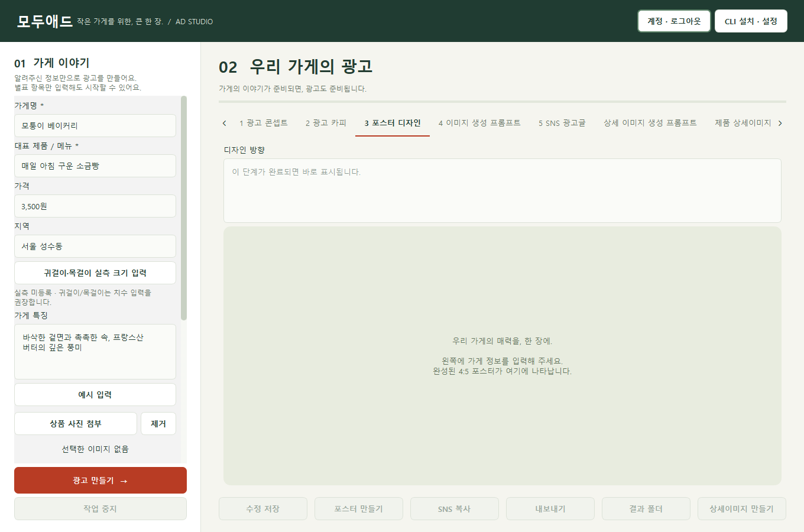Click the 모두애드 logo text

tap(45, 21)
